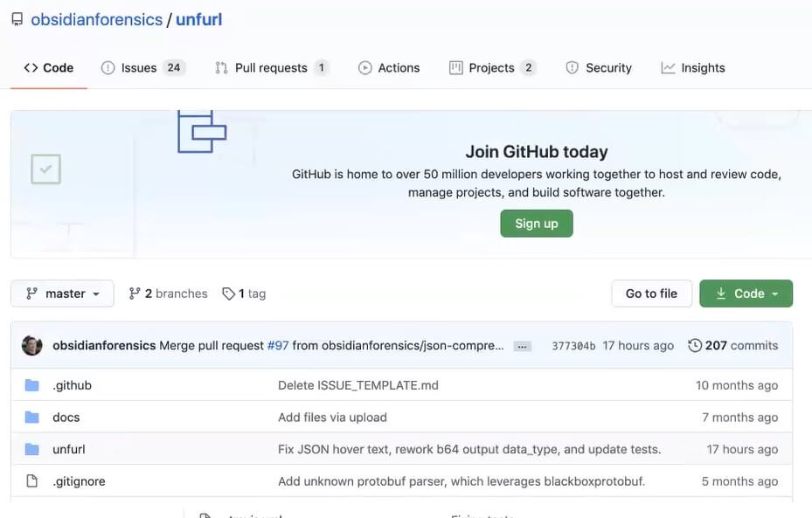Click the repository book icon beside obsidianforensics
This screenshot has width=812, height=518.
[17, 19]
